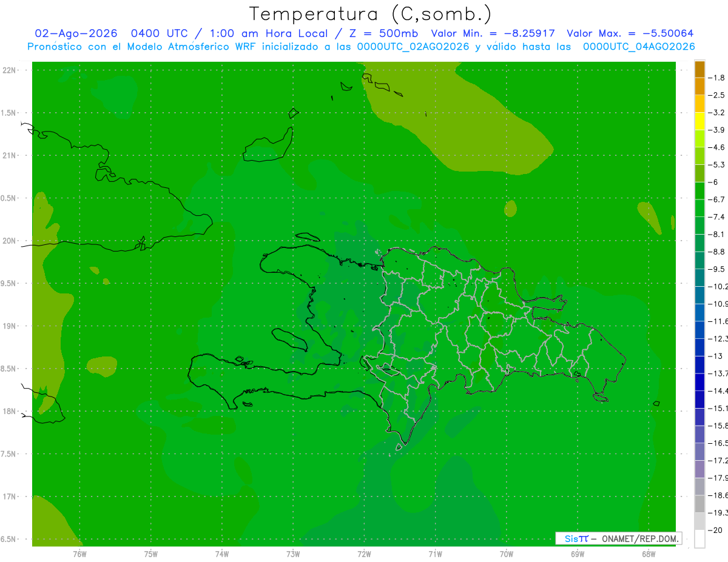Click the "71W" longitude label
Viewport: 728px width, 562px height.
click(x=435, y=554)
